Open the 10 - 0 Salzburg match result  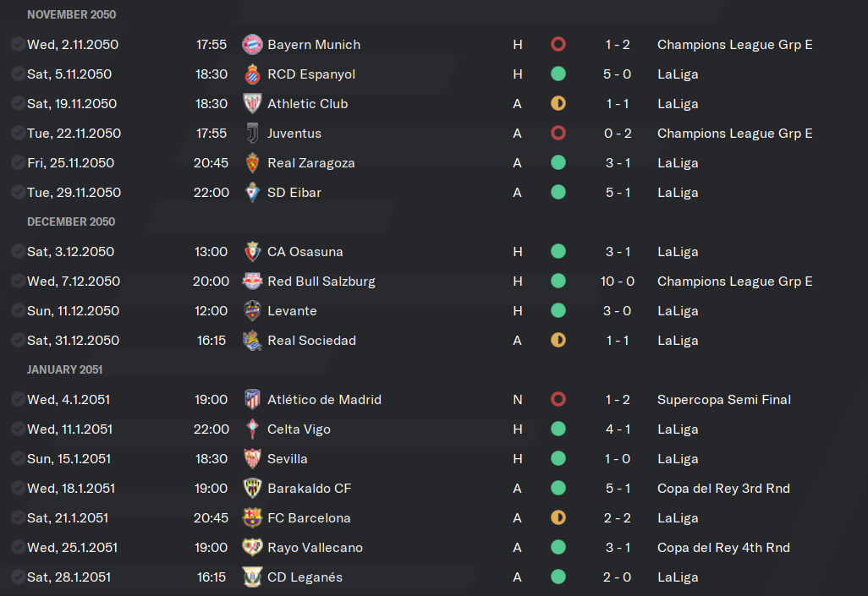(618, 282)
